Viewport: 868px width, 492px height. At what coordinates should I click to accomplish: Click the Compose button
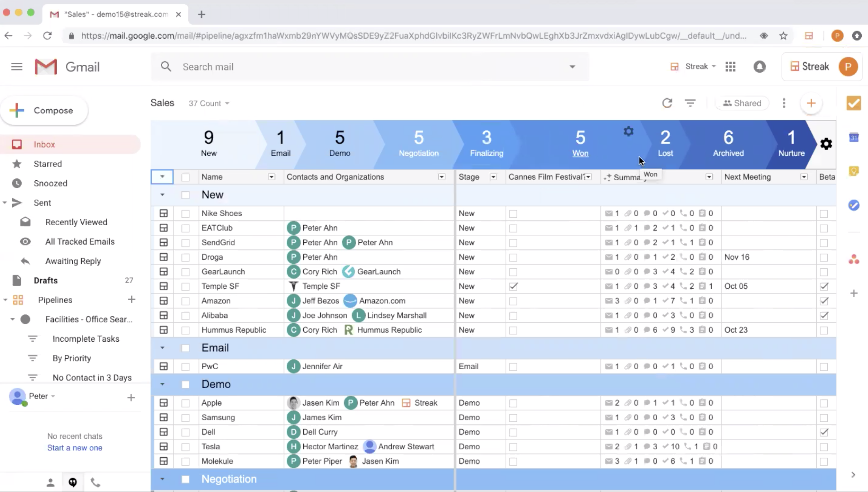[x=45, y=110]
